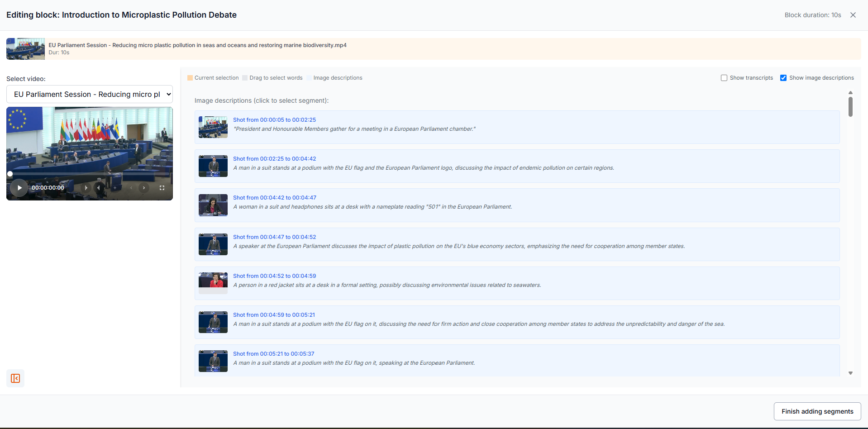Image resolution: width=868 pixels, height=429 pixels.
Task: Click Finish adding segments button
Action: pos(817,411)
